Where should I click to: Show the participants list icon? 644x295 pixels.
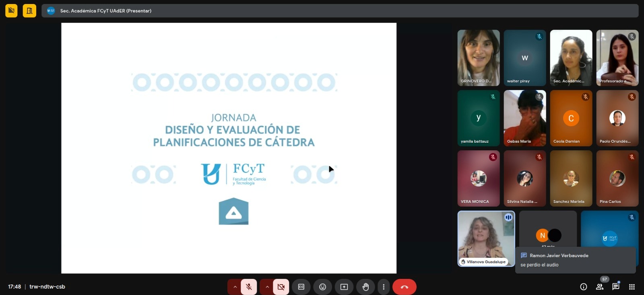pyautogui.click(x=600, y=287)
